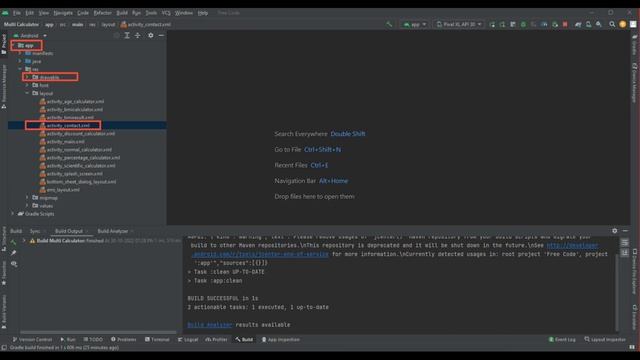Image resolution: width=640 pixels, height=360 pixels.
Task: Open the Android project view dropdown
Action: click(30, 36)
